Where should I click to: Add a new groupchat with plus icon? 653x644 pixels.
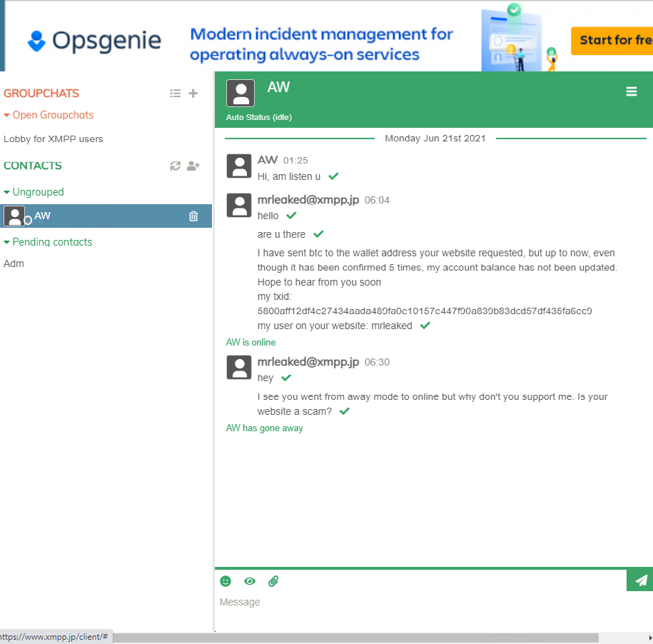click(193, 94)
